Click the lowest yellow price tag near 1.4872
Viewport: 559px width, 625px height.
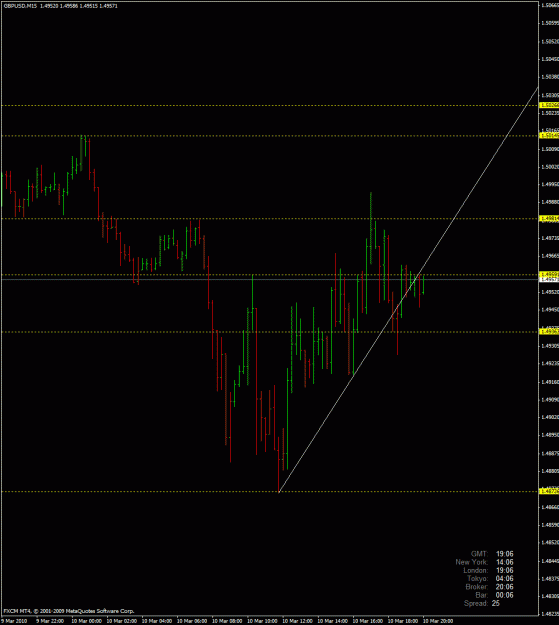[x=549, y=491]
